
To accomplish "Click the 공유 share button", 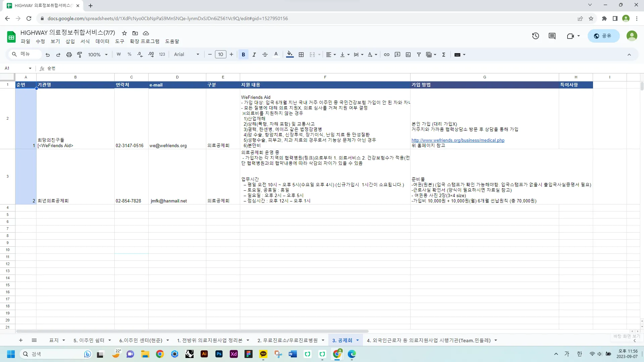I will point(603,36).
